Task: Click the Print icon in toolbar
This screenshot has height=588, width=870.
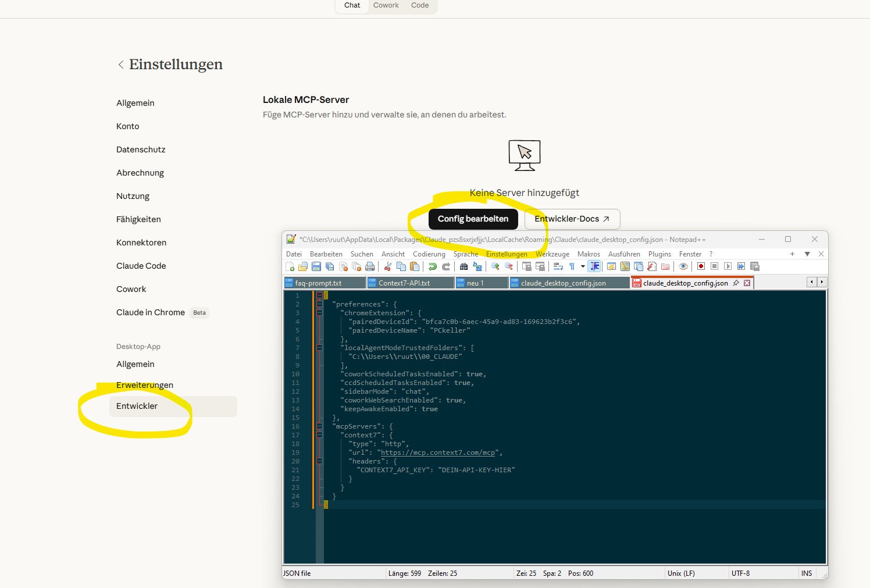Action: pos(370,266)
